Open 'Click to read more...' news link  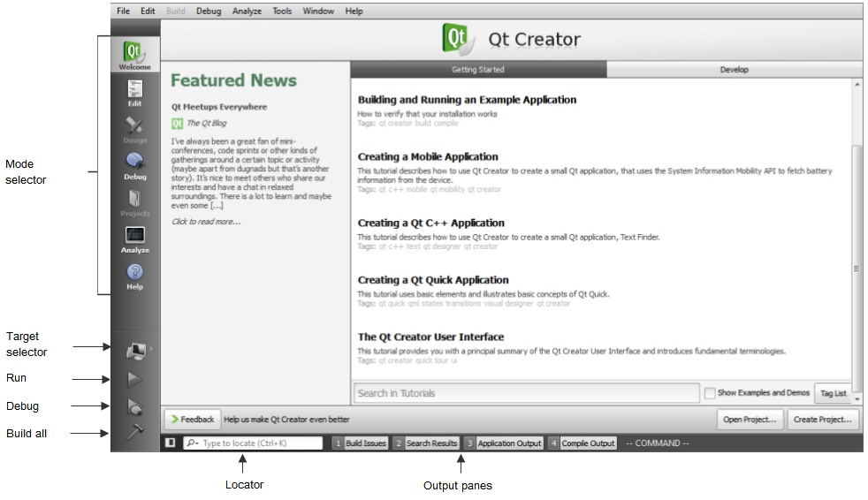click(x=206, y=221)
